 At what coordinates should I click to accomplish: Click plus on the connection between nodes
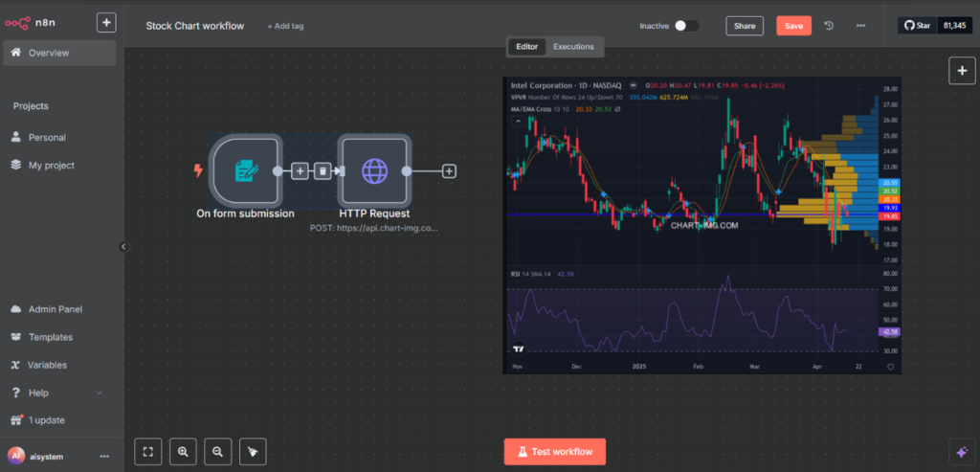(300, 170)
